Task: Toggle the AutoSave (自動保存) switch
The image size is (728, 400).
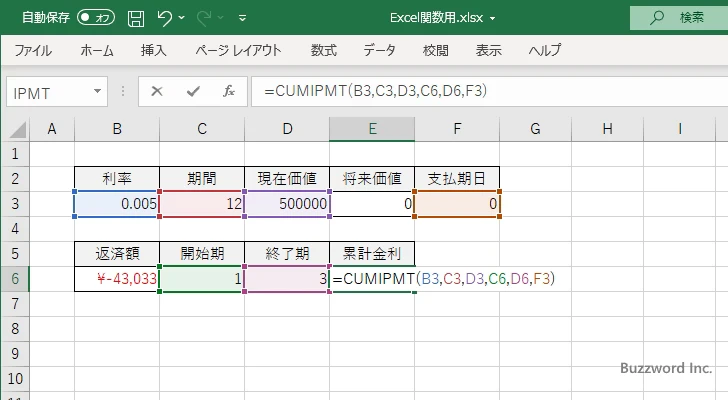Action: pyautogui.click(x=96, y=18)
